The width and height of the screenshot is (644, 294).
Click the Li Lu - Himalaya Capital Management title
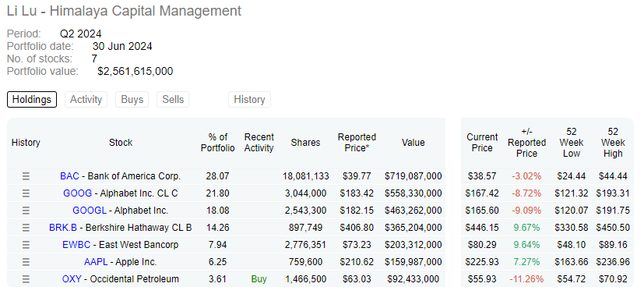(124, 11)
